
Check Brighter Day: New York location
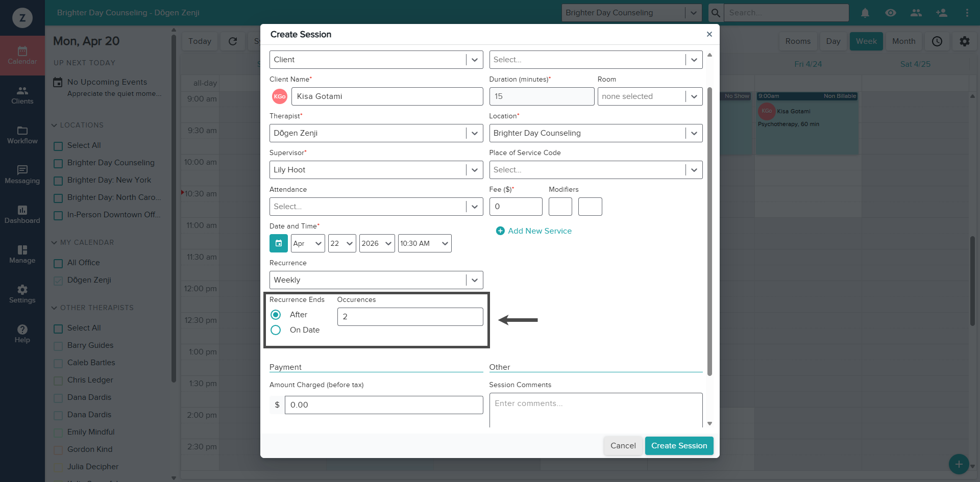(58, 181)
